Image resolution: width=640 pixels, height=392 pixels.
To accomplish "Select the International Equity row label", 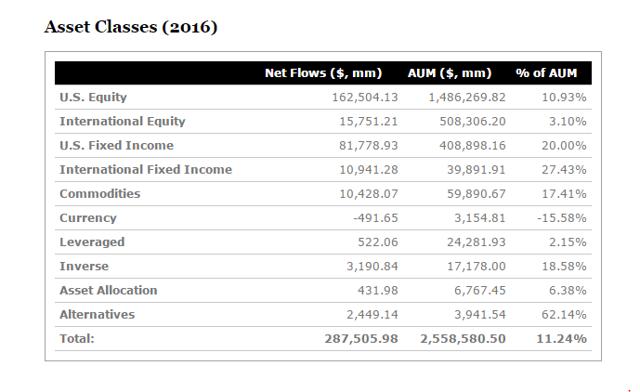I will [x=122, y=121].
